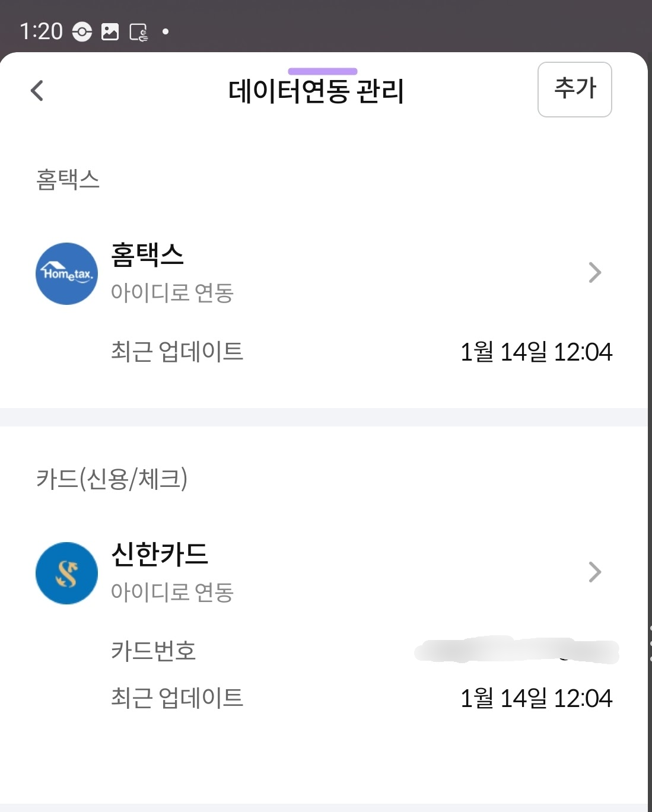
Task: Go back using the left arrow icon
Action: coord(37,91)
